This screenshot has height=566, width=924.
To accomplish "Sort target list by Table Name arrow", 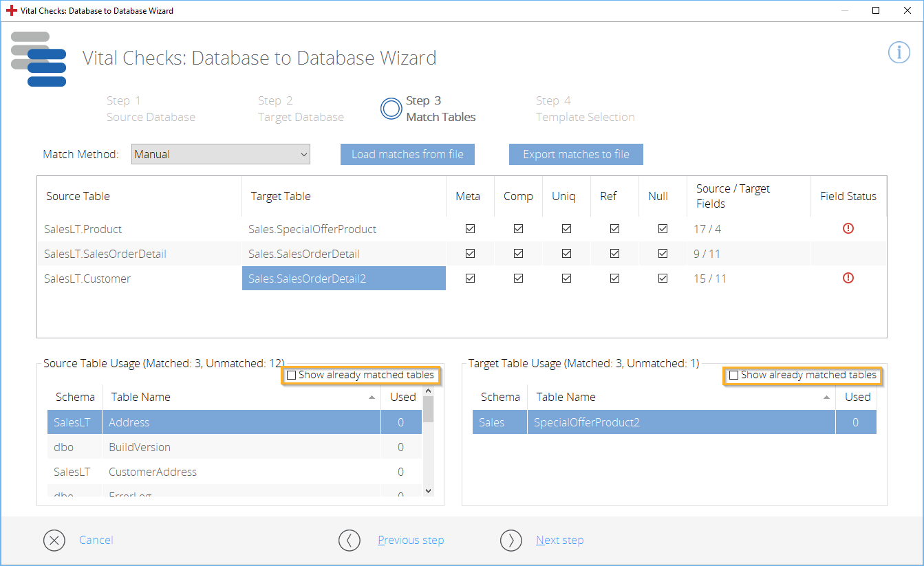I will point(826,398).
